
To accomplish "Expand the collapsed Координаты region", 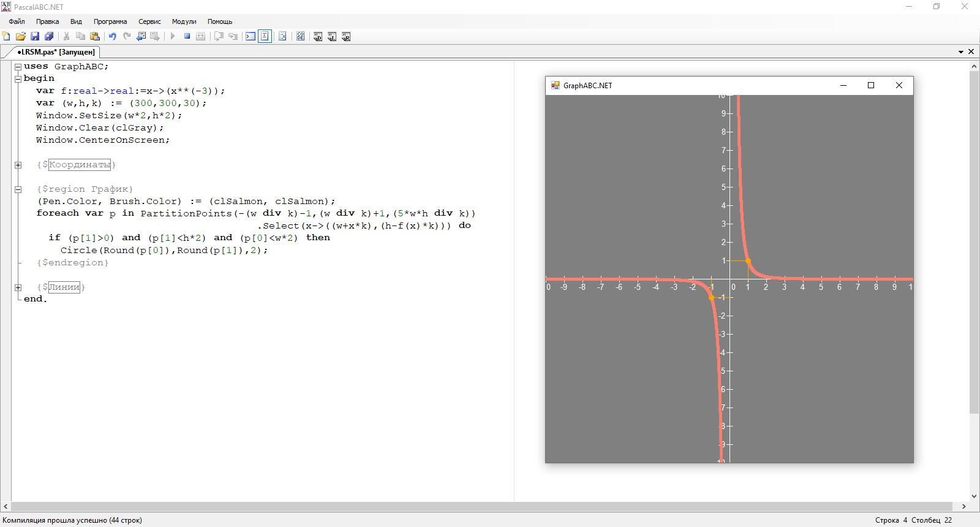I will click(18, 165).
